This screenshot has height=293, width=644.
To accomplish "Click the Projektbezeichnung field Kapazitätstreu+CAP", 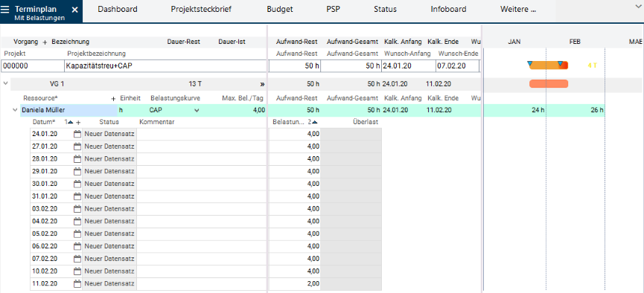I will (166, 65).
